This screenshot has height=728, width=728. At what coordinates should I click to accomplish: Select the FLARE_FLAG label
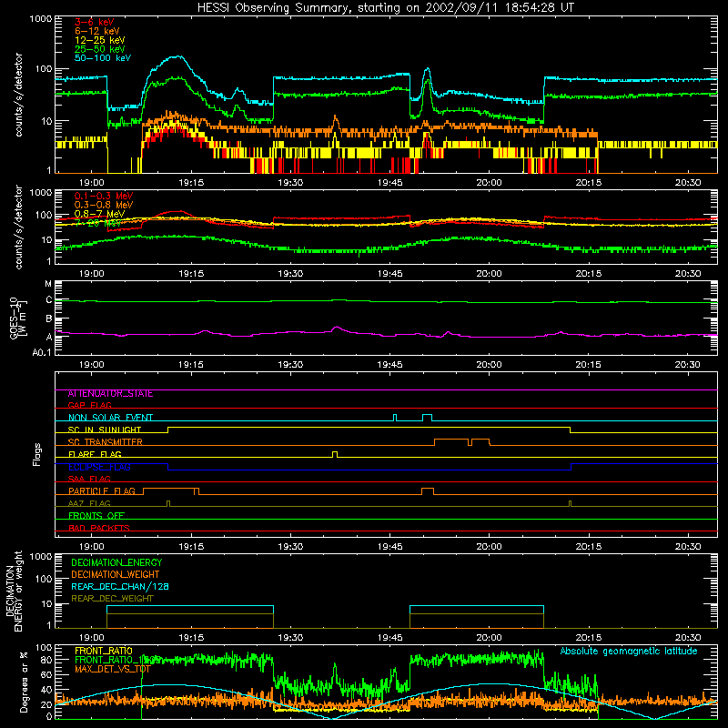click(95, 454)
